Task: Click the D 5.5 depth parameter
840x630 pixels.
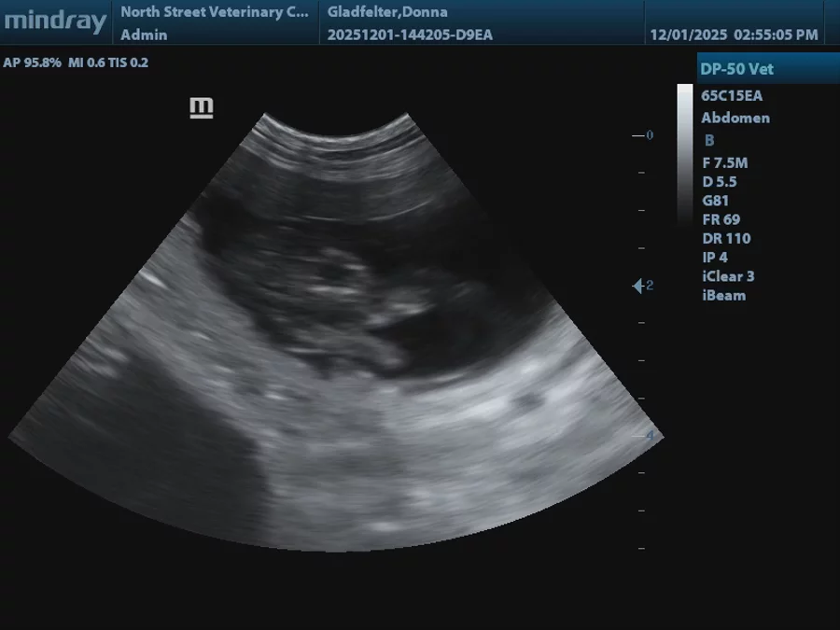Action: (x=719, y=181)
